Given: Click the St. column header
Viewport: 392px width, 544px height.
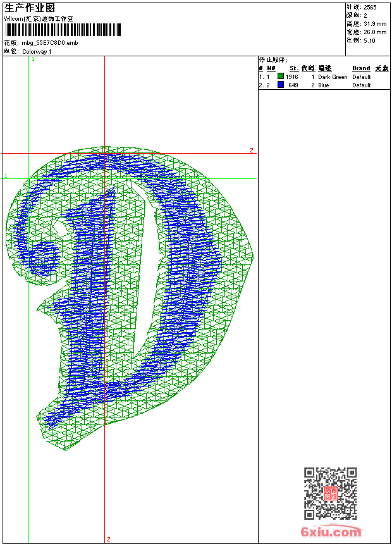Looking at the screenshot, I should 293,68.
